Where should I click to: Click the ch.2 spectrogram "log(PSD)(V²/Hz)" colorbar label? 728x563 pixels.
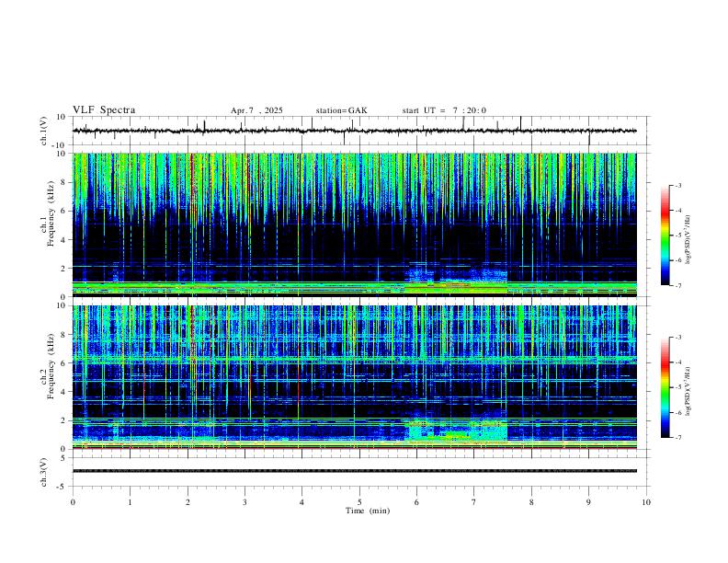click(688, 391)
